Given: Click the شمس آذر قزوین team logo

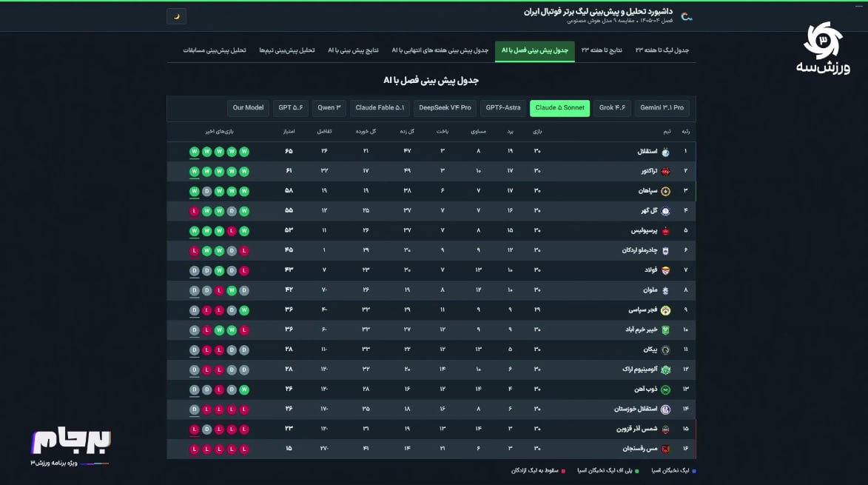Looking at the screenshot, I should 665,429.
